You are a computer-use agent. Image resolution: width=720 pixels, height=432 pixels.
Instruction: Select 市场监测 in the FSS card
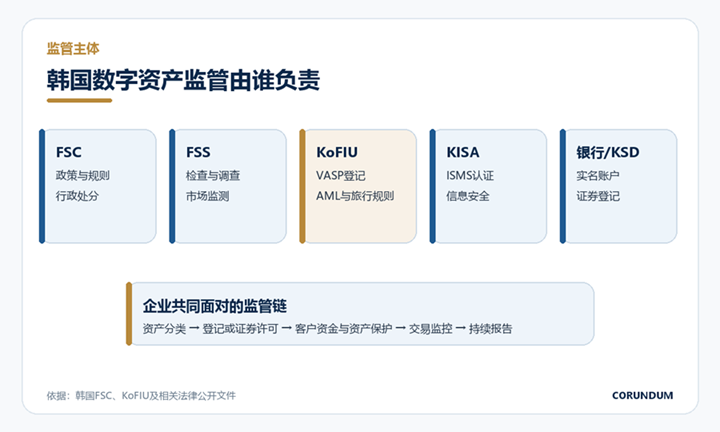(x=208, y=196)
